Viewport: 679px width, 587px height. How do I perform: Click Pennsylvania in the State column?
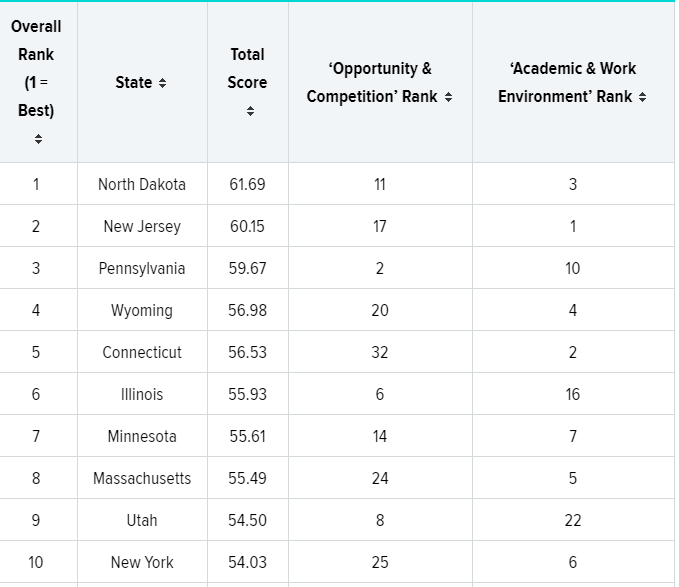click(142, 268)
